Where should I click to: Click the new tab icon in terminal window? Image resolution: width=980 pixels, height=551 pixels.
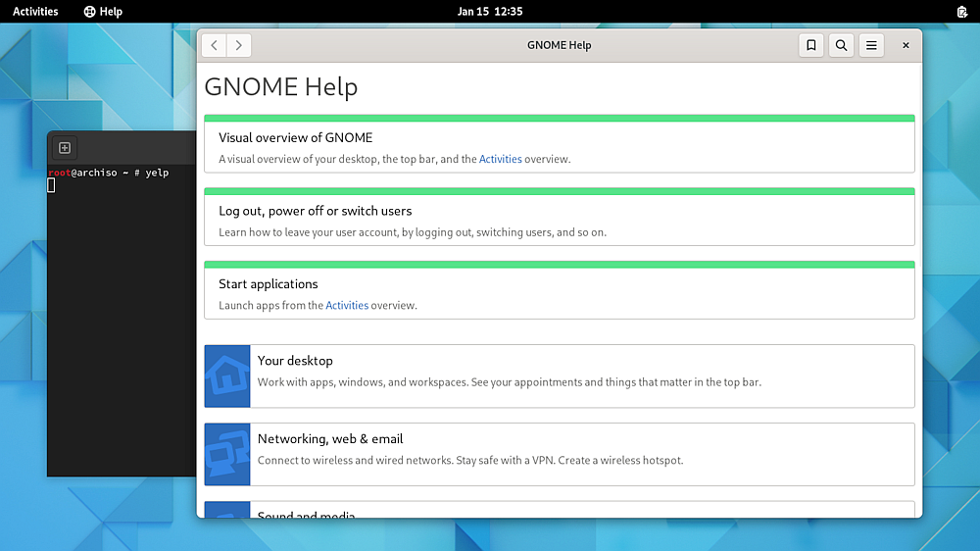65,148
